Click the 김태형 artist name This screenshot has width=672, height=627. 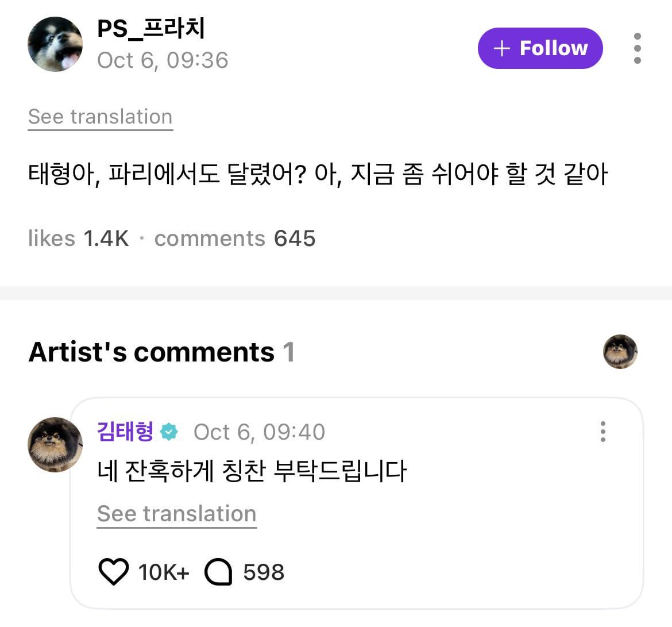click(x=126, y=431)
